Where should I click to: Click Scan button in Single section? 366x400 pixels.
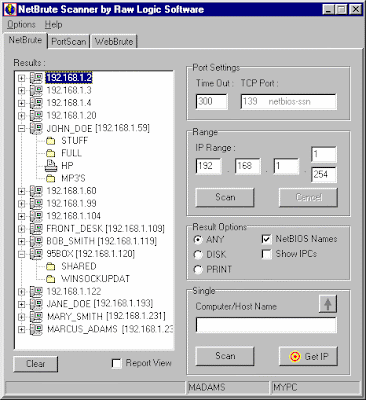point(225,356)
